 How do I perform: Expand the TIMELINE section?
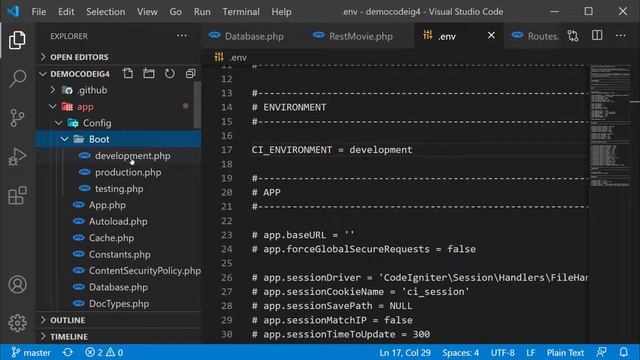118,336
